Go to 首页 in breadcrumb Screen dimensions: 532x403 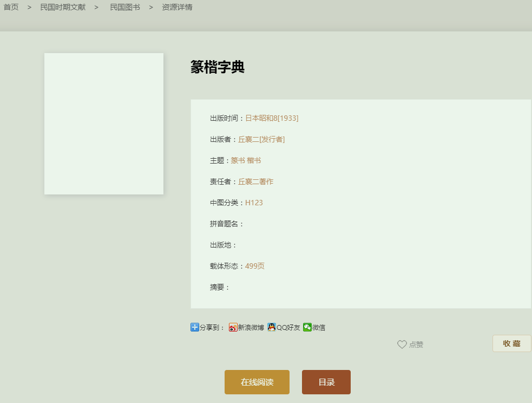tap(11, 7)
